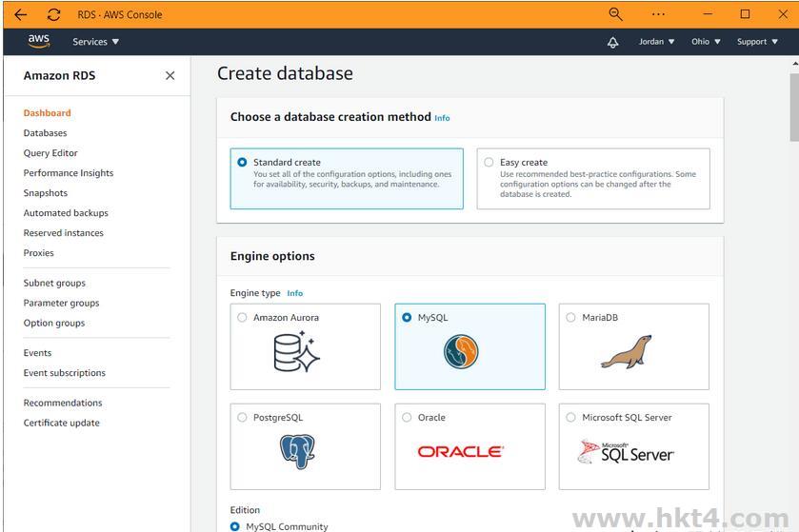
Task: Click the back arrow icon
Action: (20, 15)
